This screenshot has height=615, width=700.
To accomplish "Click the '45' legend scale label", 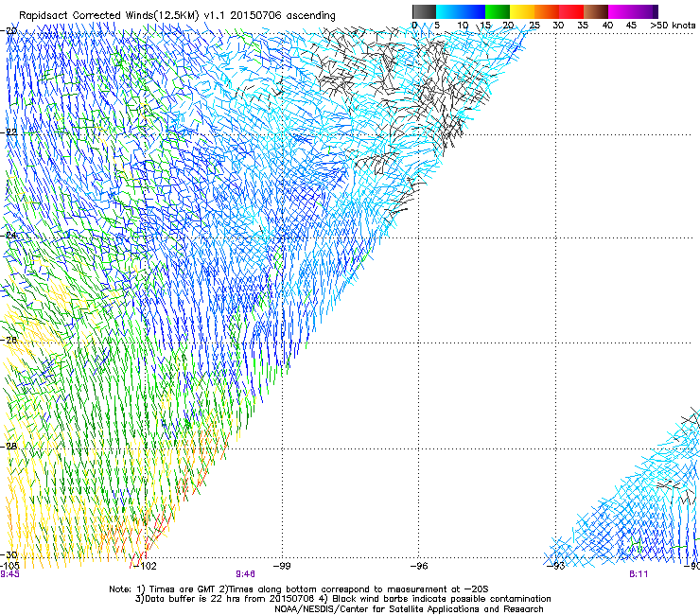I will (631, 26).
